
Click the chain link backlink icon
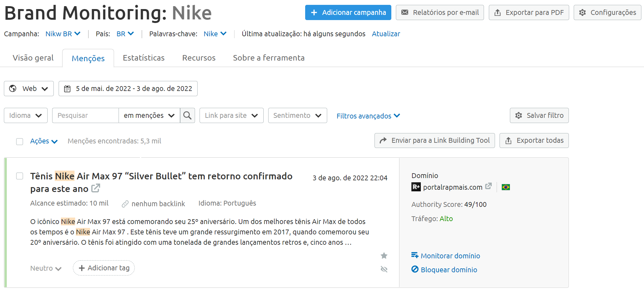tap(125, 204)
